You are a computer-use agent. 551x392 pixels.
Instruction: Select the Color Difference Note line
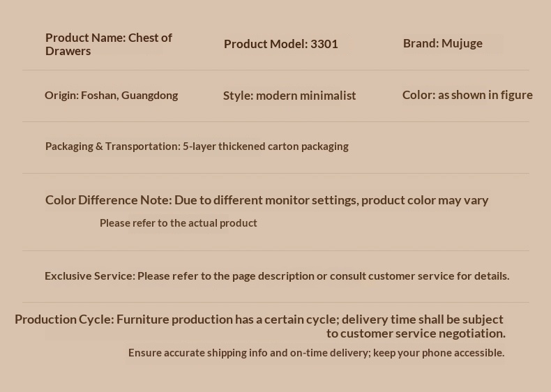click(266, 200)
